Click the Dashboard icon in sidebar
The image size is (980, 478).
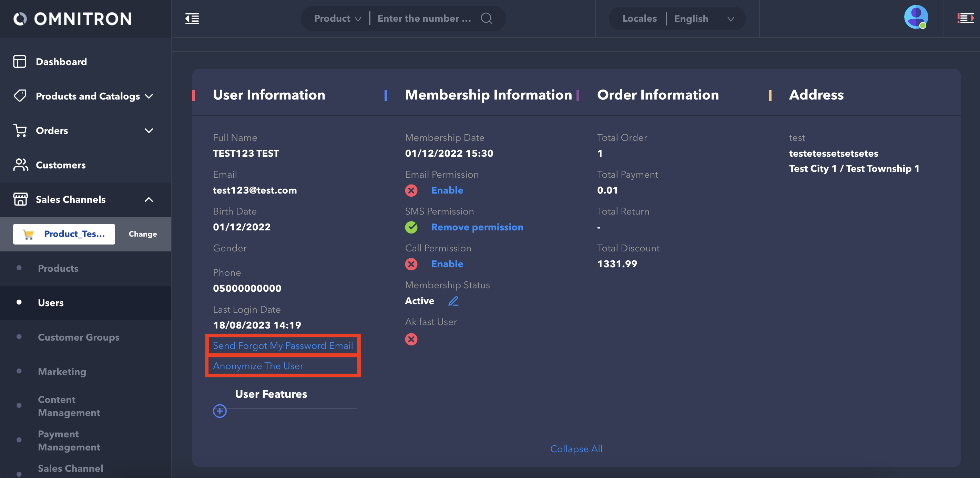20,62
